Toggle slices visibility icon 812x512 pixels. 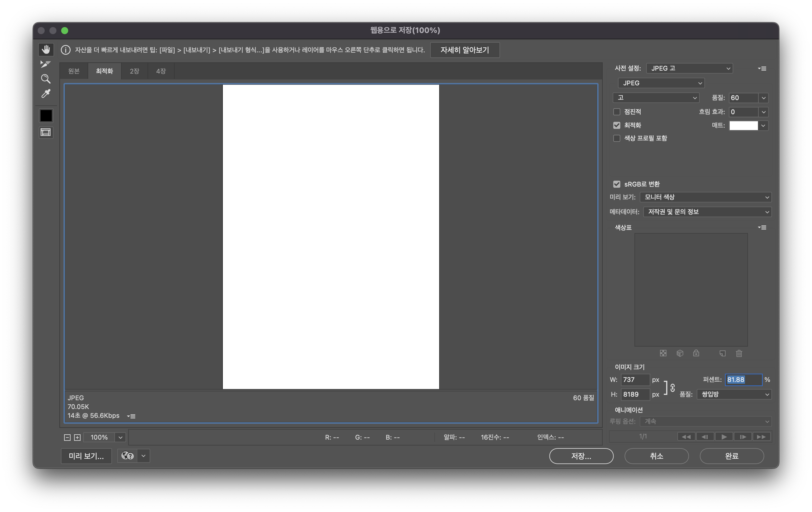pos(46,132)
